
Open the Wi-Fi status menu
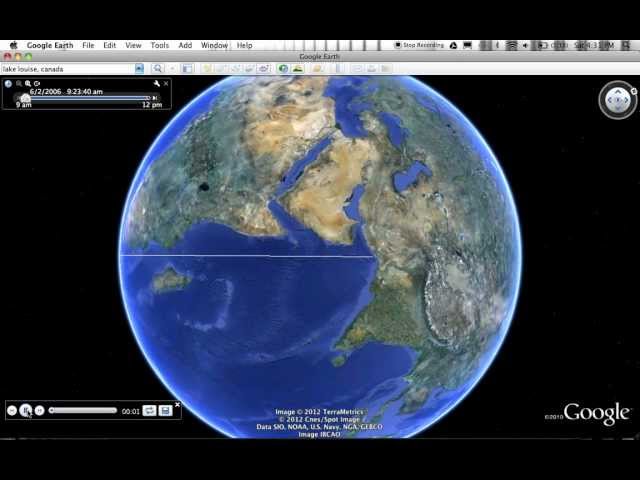click(511, 45)
